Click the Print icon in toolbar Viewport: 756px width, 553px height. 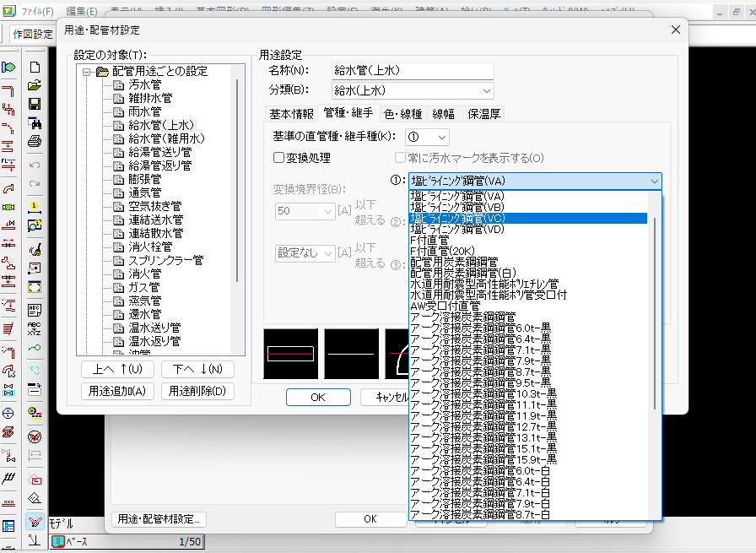[x=35, y=140]
